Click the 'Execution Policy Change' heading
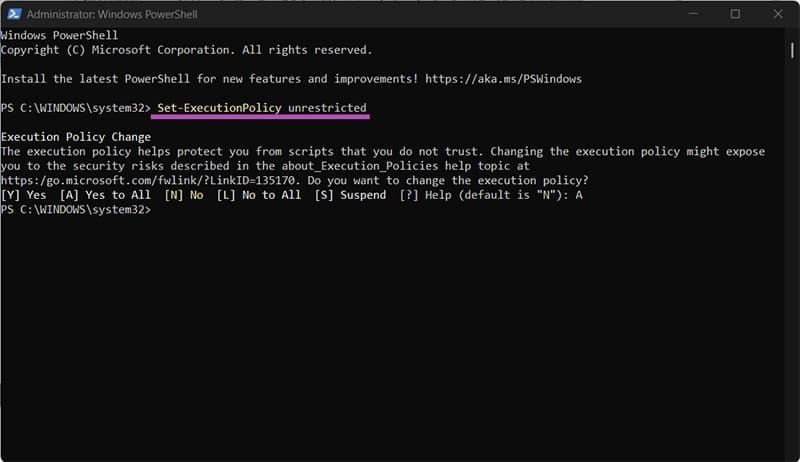The width and height of the screenshot is (800, 462). coord(75,136)
